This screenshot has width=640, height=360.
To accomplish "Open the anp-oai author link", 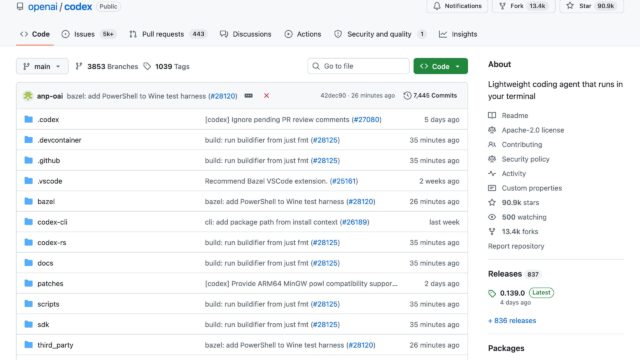I will point(50,96).
